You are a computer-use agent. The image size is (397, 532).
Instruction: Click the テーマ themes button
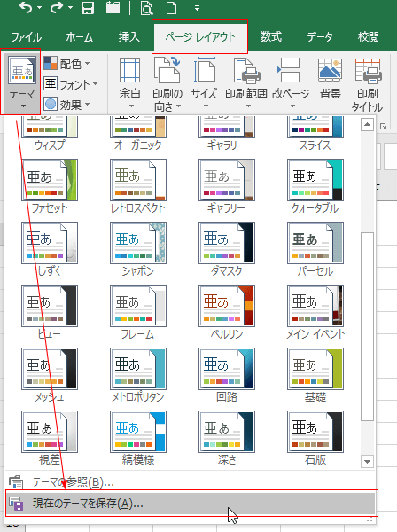pyautogui.click(x=21, y=82)
